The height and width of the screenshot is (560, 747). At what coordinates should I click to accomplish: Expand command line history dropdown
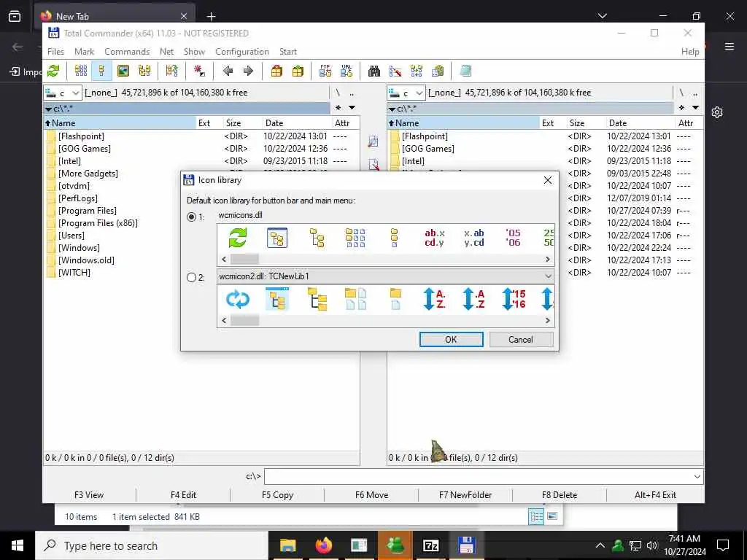click(x=697, y=477)
